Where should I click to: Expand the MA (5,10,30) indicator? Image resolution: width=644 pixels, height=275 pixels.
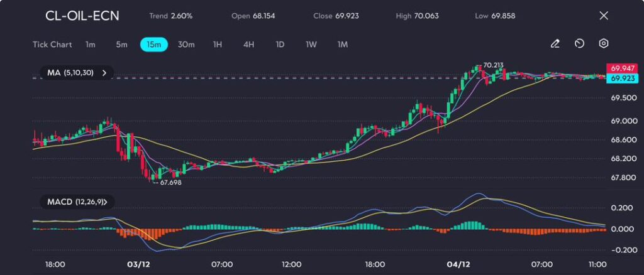tap(77, 73)
